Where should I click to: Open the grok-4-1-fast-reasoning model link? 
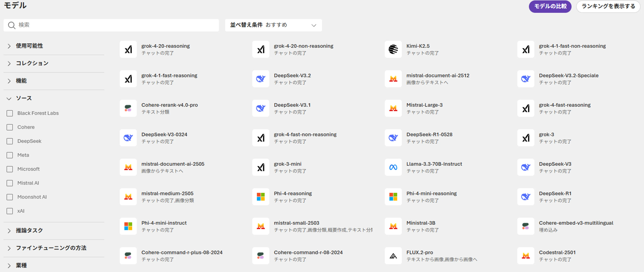(x=169, y=76)
